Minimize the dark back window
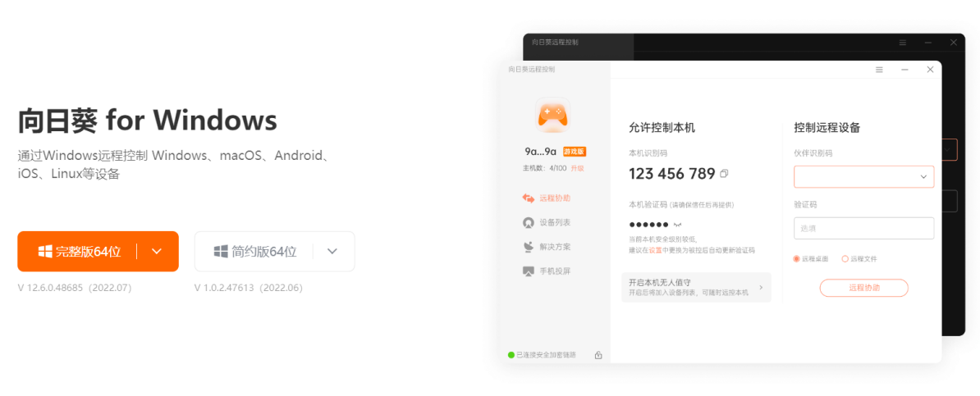The height and width of the screenshot is (396, 980). point(928,43)
